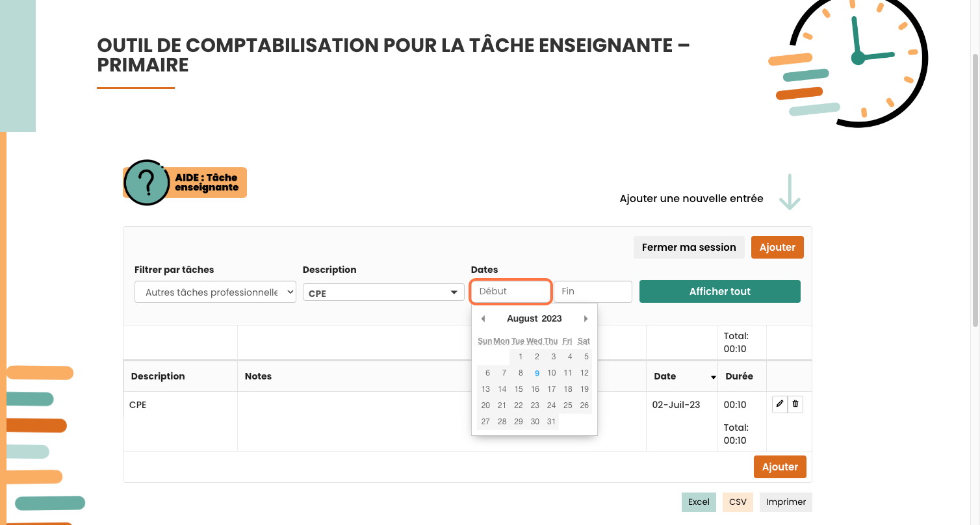Screen dimensions: 980x525
Task: Open the Filtrer par tâches dropdown
Action: [x=215, y=292]
